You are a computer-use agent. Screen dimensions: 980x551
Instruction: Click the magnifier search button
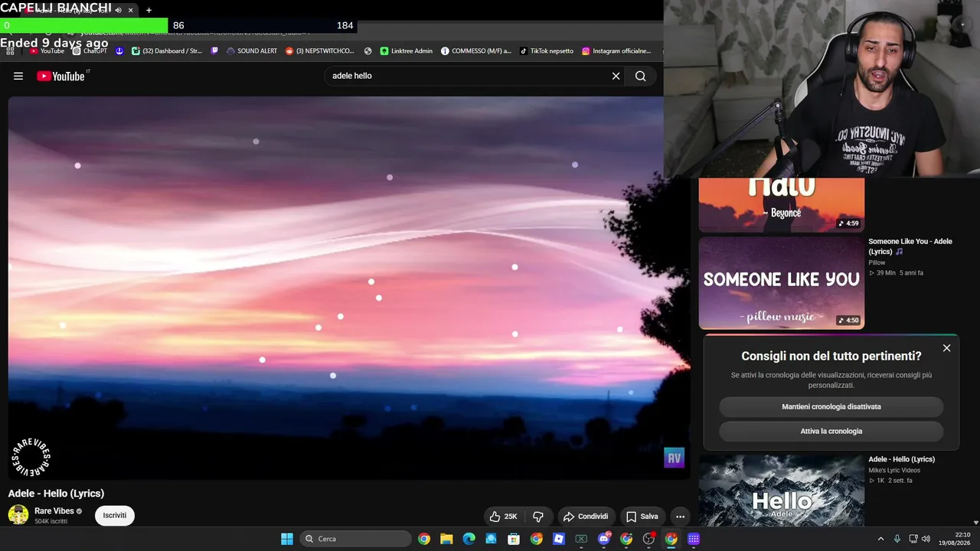click(x=641, y=76)
